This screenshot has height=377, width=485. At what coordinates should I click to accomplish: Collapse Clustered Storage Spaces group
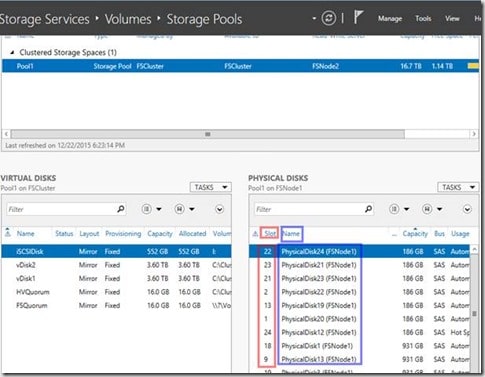(12, 52)
